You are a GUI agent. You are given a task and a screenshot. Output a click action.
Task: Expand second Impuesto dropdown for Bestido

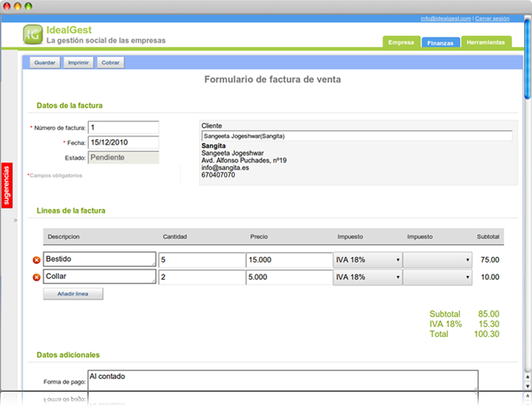438,260
